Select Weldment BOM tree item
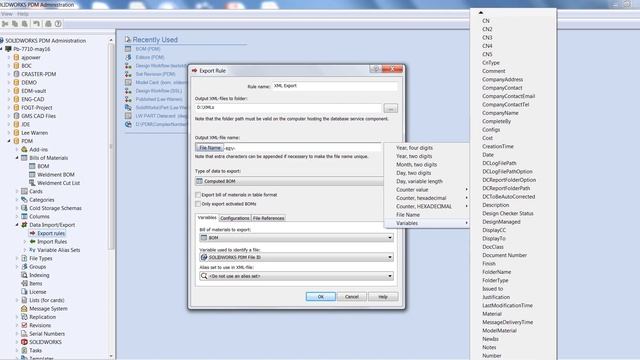The image size is (640, 360). (x=56, y=175)
